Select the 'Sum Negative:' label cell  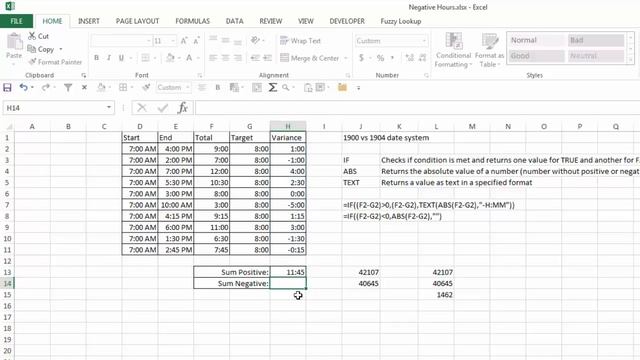(x=231, y=283)
